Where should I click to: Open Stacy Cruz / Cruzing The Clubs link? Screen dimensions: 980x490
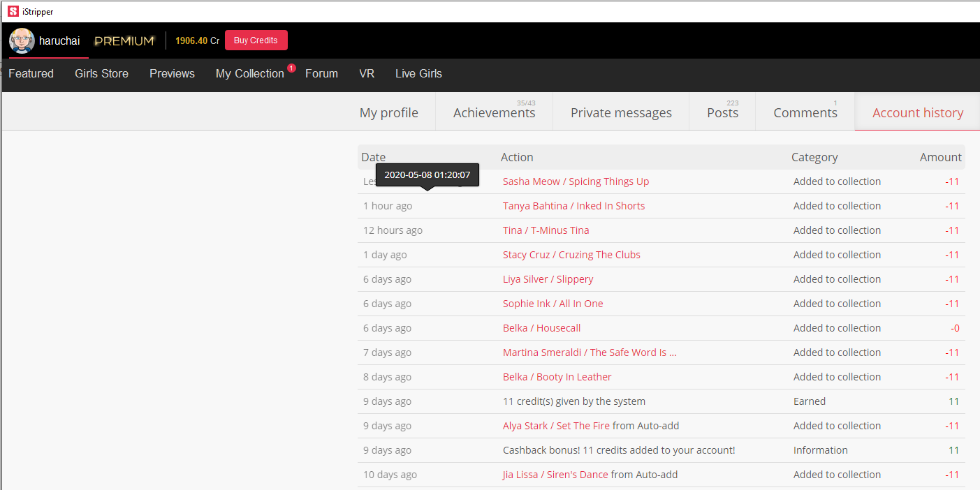pos(571,255)
